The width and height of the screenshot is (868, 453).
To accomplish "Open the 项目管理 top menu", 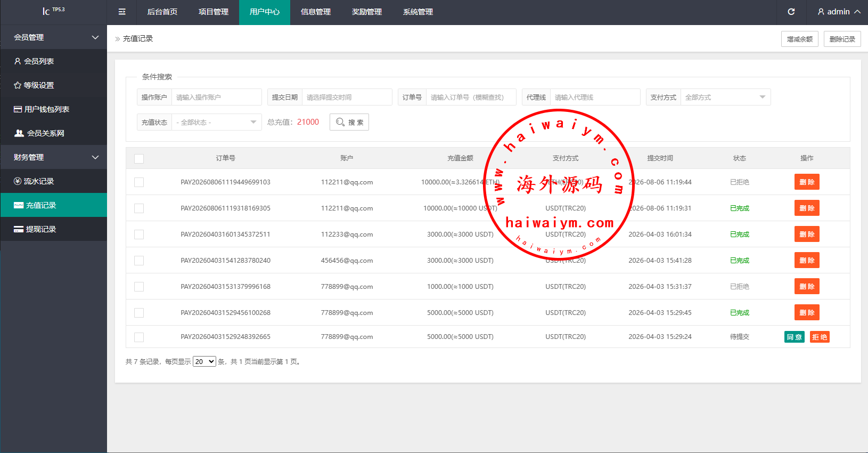I will 214,12.
